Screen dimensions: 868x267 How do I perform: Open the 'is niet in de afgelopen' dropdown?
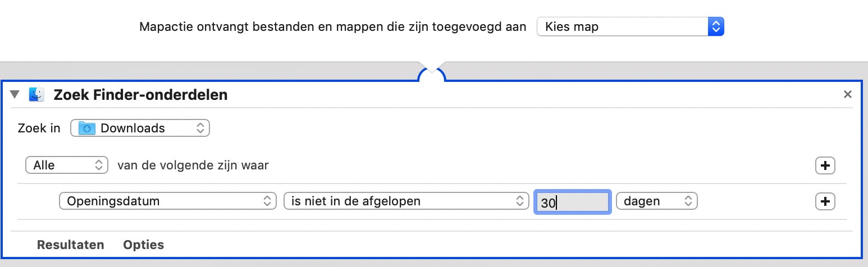tap(406, 201)
